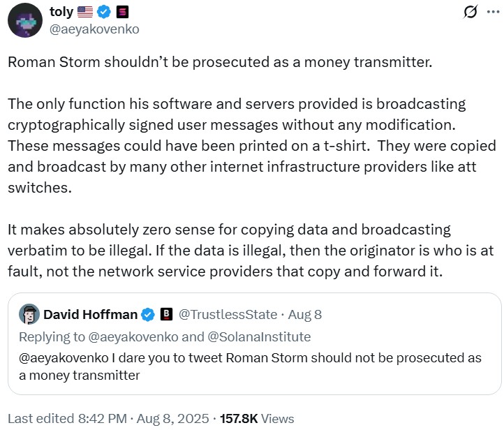Open the @aeyakovenko handle under toly's name
The width and height of the screenshot is (504, 430).
pyautogui.click(x=94, y=29)
